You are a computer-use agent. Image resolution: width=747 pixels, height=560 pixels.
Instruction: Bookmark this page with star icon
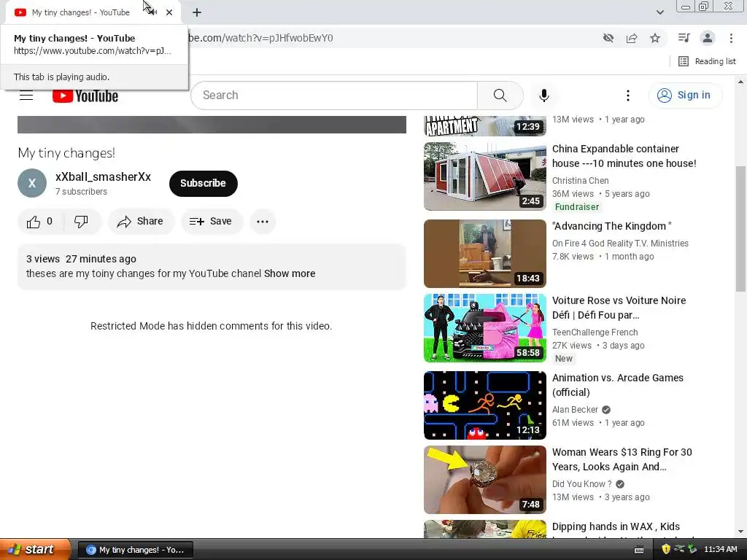pos(655,38)
